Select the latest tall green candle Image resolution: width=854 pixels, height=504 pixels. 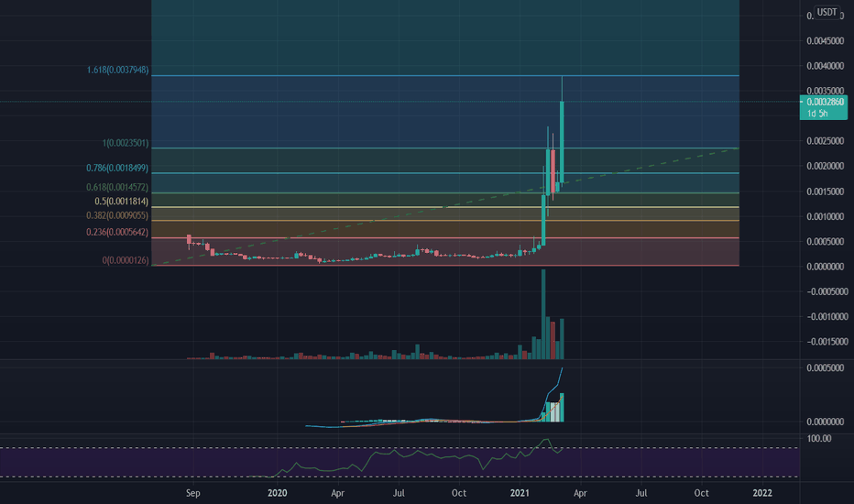(x=562, y=142)
